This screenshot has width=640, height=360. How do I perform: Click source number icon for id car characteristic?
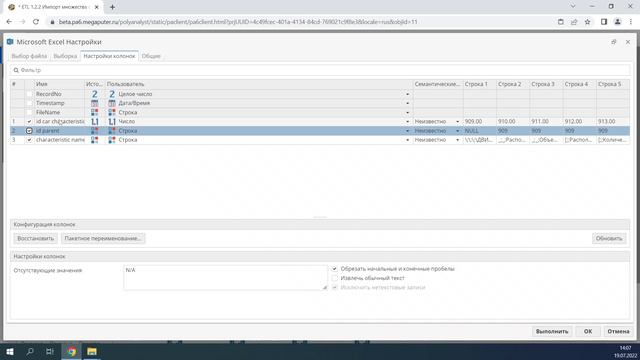point(95,122)
